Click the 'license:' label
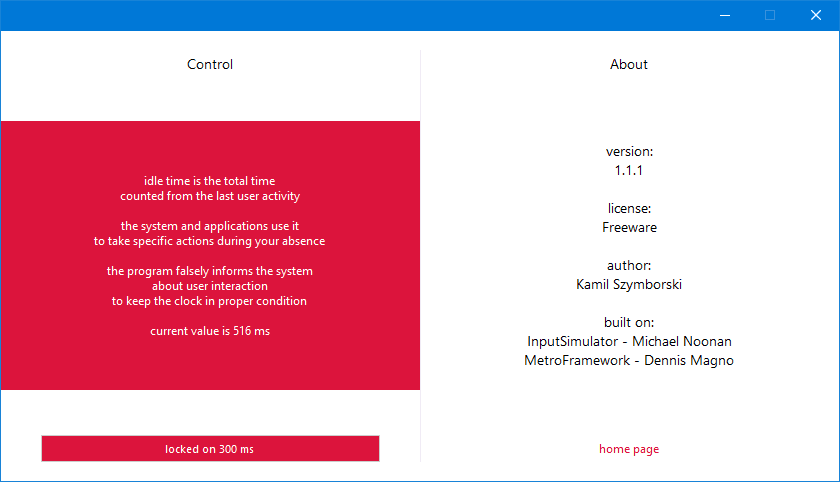 coord(629,208)
